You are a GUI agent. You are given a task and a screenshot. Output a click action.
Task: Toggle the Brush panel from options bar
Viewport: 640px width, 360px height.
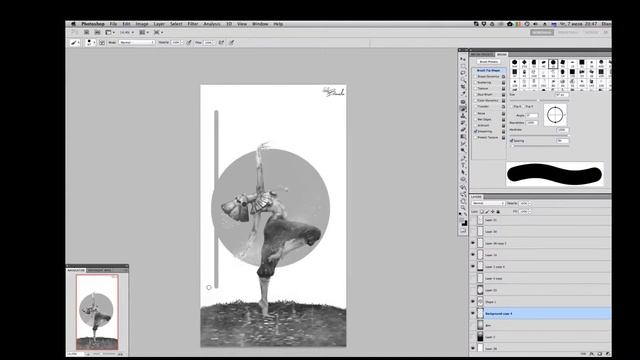coord(102,42)
